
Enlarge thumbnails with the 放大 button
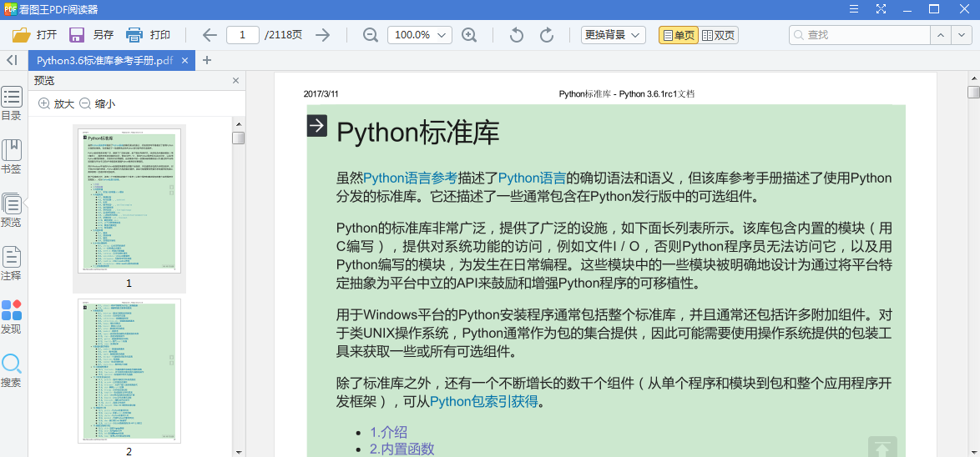click(56, 104)
